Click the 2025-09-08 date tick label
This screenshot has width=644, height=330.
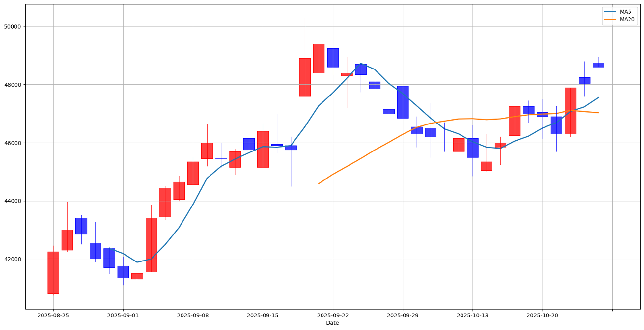[193, 316]
